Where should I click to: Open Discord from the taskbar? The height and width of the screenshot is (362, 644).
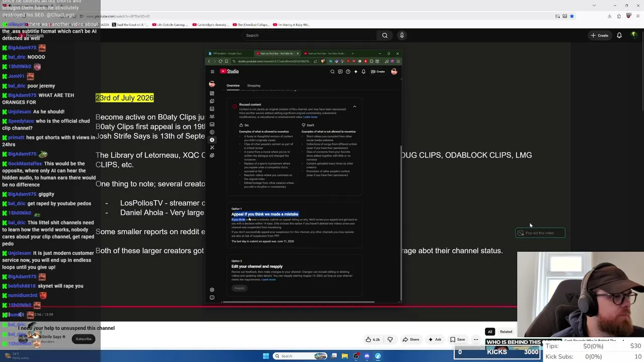(x=367, y=356)
